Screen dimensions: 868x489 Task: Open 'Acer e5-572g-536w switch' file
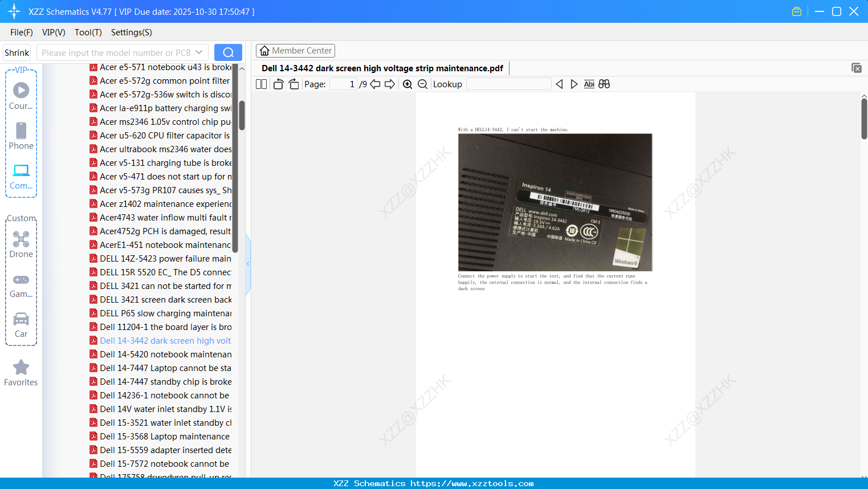161,95
